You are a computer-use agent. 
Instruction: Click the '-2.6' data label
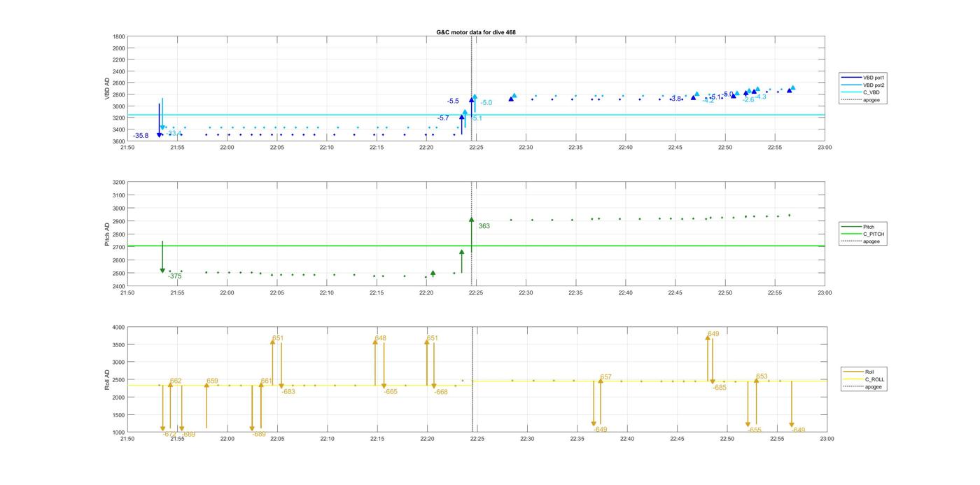pos(748,100)
